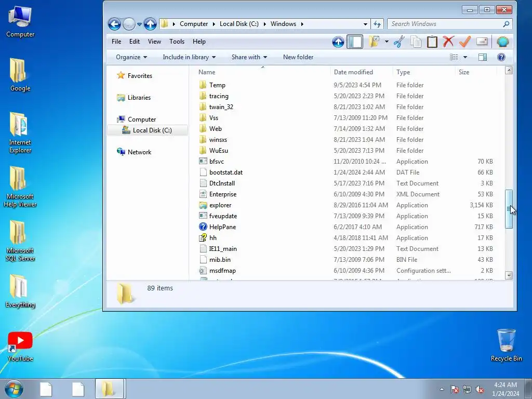Select the HelpPane application icon

[x=203, y=227]
